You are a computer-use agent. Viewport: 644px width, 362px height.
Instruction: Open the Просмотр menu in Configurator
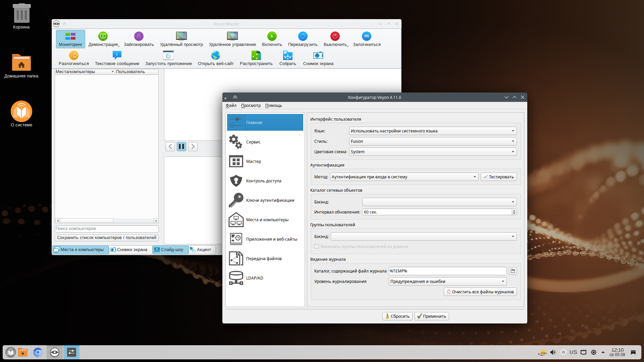pos(251,106)
